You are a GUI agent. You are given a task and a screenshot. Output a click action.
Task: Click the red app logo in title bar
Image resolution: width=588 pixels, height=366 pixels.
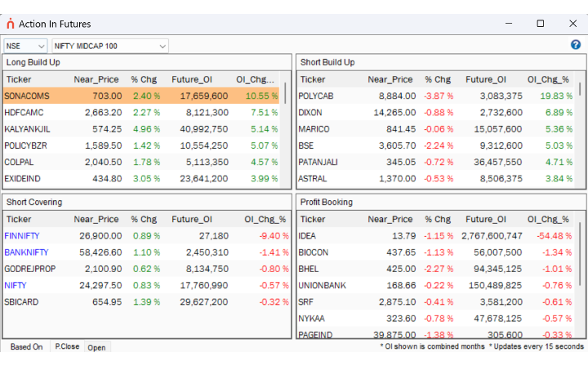point(11,24)
